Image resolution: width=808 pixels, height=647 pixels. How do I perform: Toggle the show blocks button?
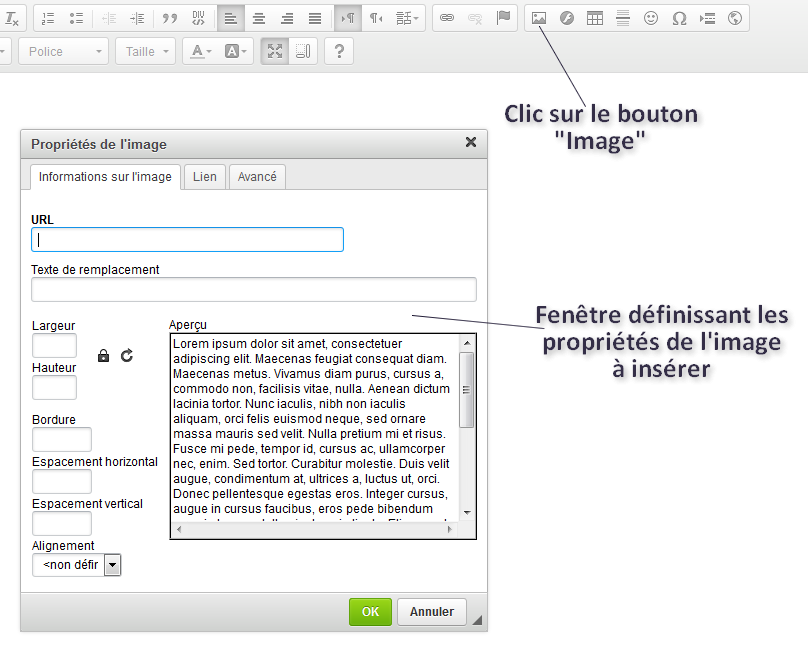click(303, 51)
